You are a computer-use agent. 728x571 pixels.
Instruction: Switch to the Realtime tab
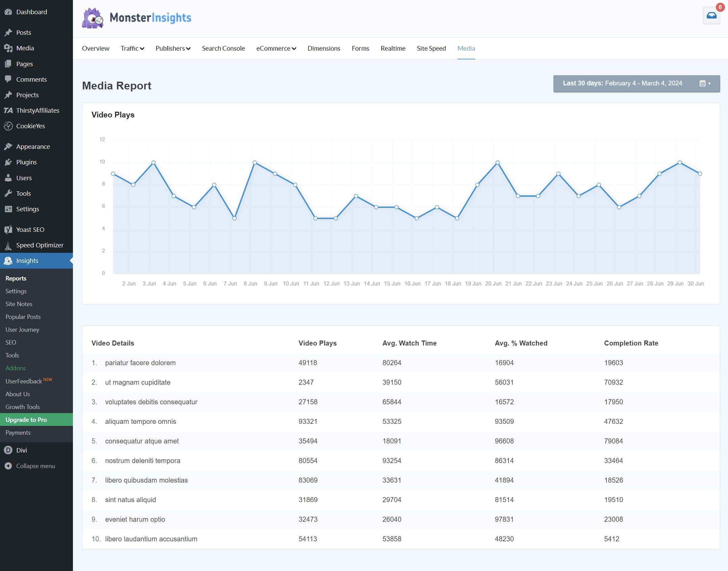coord(392,48)
